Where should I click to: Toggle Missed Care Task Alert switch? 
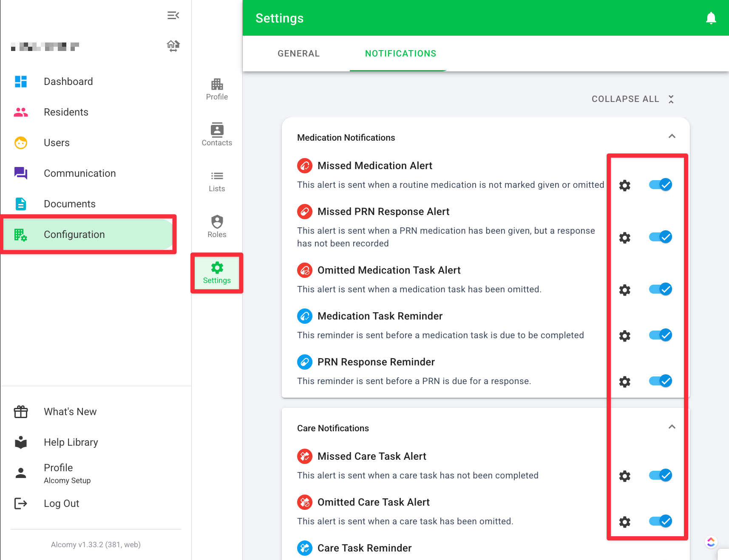[661, 475]
